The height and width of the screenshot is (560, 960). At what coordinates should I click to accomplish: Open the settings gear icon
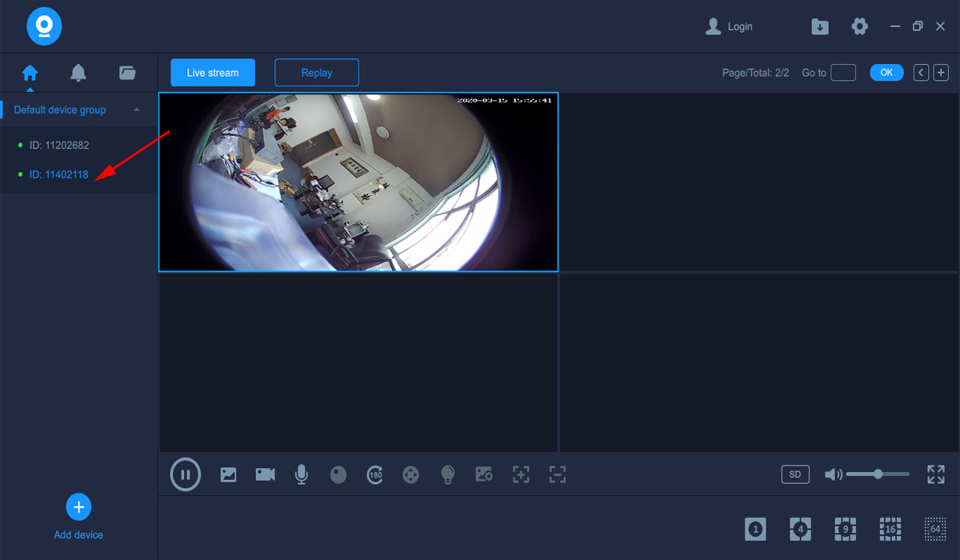pos(859,26)
